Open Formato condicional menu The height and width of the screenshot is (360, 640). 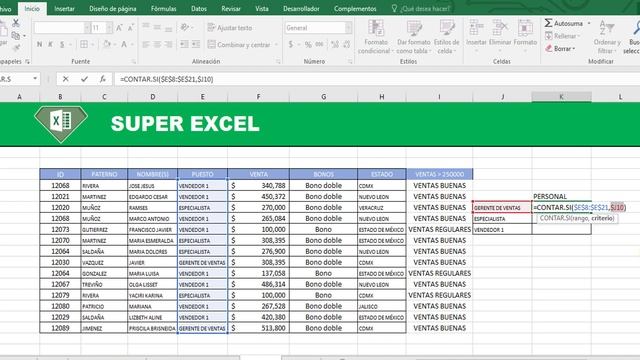[x=376, y=37]
